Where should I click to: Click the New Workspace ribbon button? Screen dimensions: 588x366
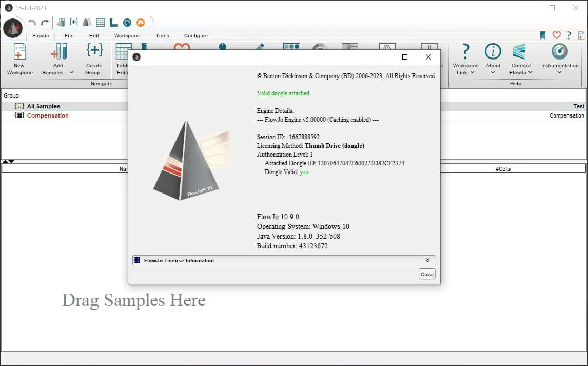(x=19, y=59)
